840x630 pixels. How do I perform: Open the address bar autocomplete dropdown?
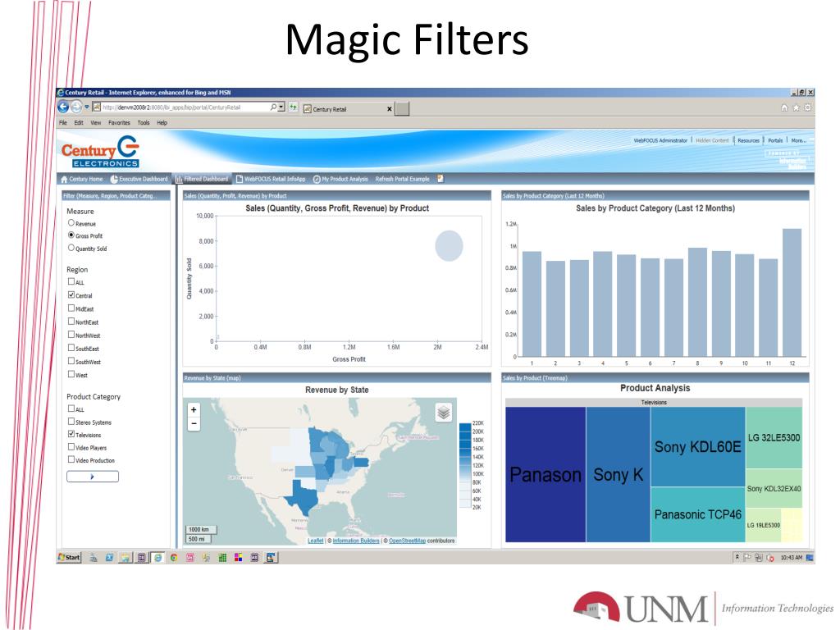[281, 107]
